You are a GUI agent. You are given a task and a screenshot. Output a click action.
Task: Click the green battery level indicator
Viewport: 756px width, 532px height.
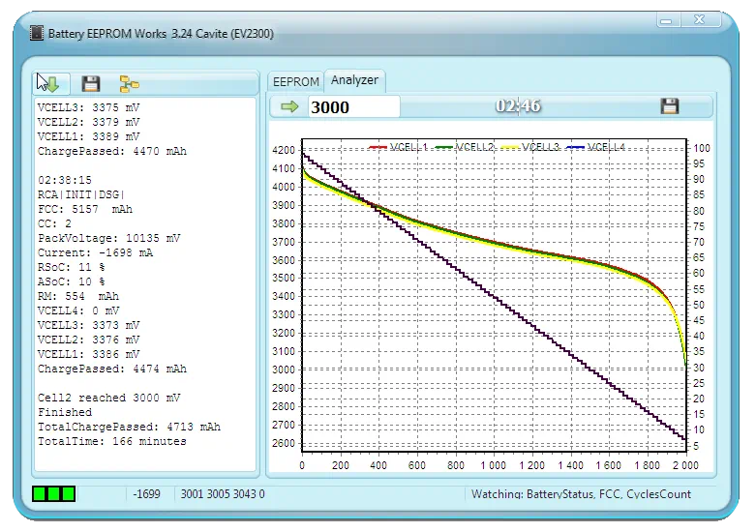pos(53,494)
